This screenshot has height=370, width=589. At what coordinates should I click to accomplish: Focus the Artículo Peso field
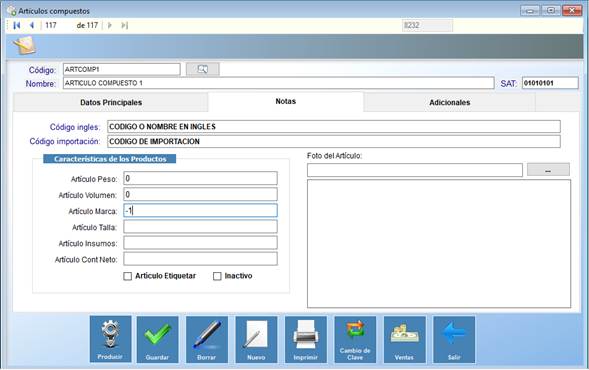(x=201, y=178)
